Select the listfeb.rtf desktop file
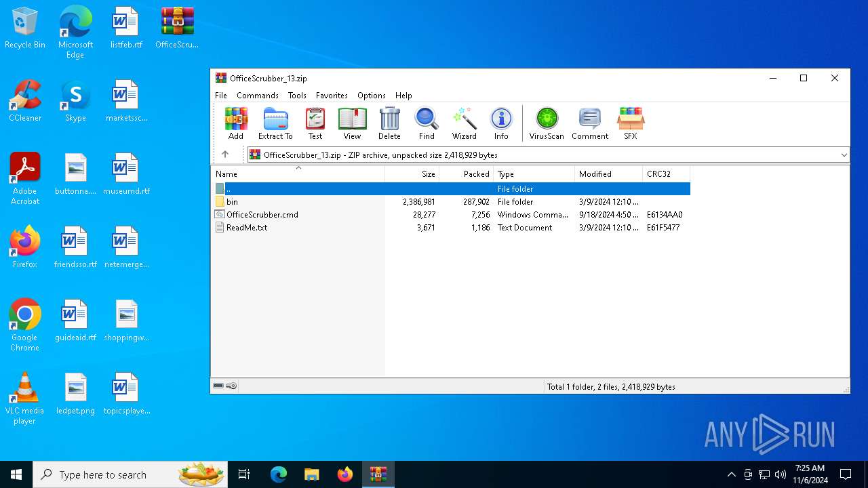This screenshot has width=868, height=488. coord(125,28)
